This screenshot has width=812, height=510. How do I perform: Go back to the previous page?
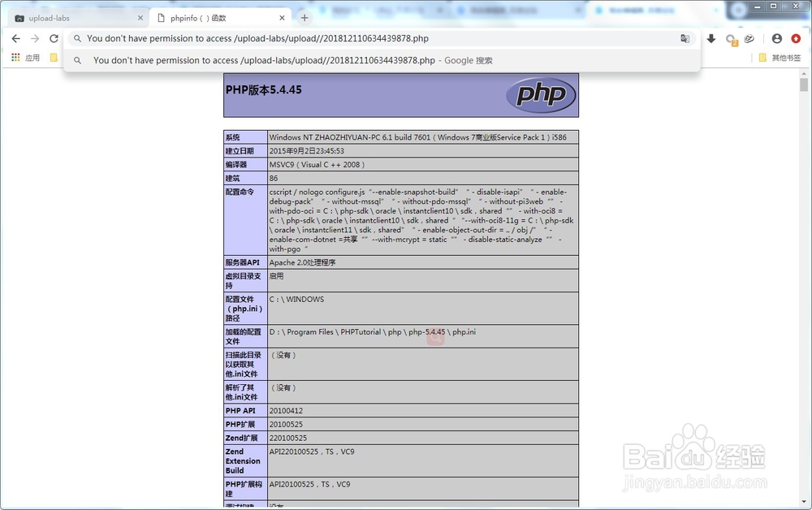point(16,38)
